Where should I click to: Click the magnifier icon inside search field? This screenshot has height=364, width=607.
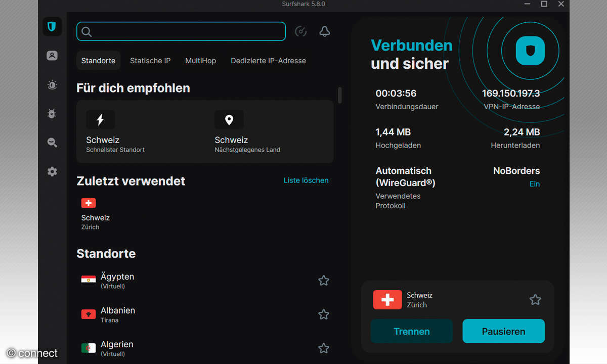(x=86, y=32)
